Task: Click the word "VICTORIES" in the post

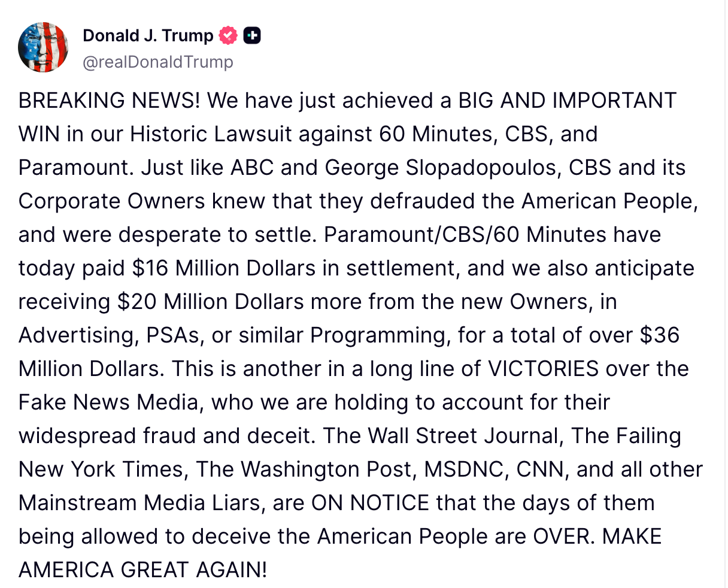Action: (x=543, y=369)
